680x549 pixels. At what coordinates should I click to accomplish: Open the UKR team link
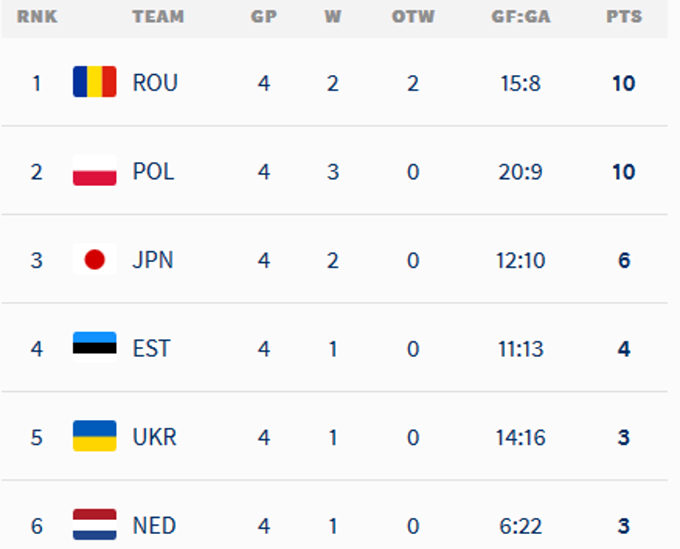(154, 437)
